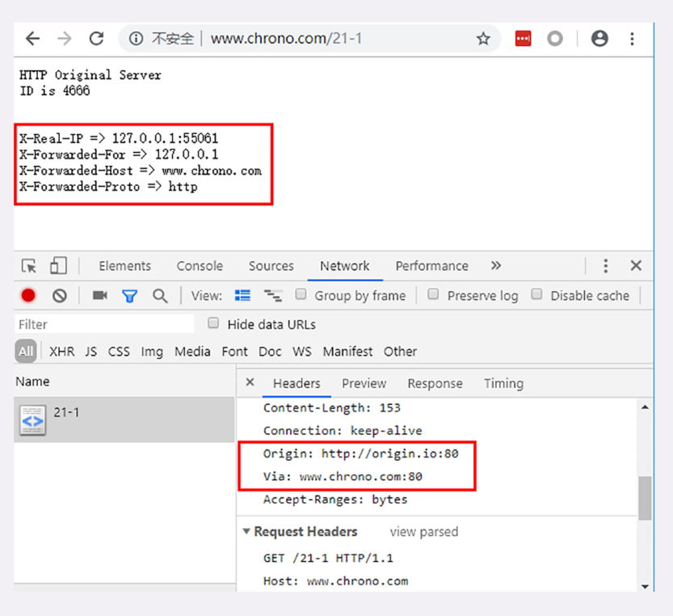This screenshot has width=673, height=616.
Task: Clear the network log
Action: tap(60, 296)
